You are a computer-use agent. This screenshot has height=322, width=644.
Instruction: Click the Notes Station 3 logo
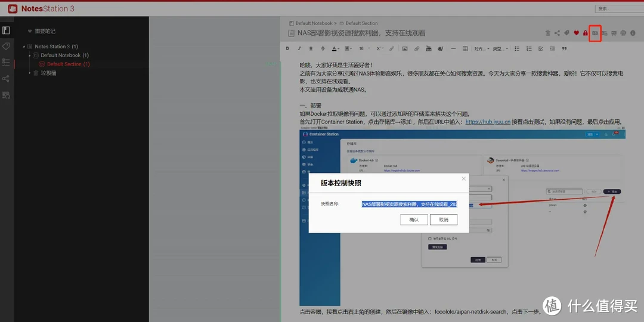click(41, 8)
